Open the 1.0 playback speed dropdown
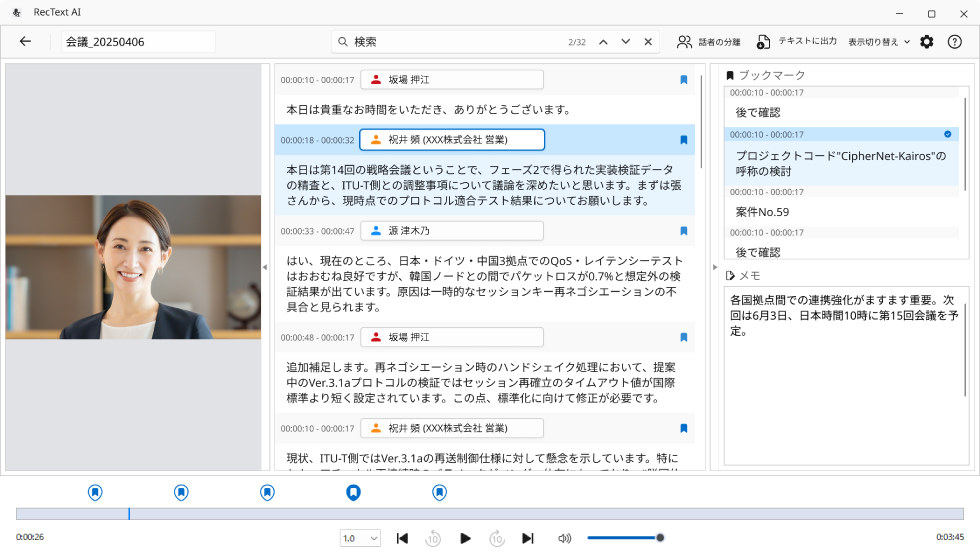The image size is (980, 560). (360, 538)
